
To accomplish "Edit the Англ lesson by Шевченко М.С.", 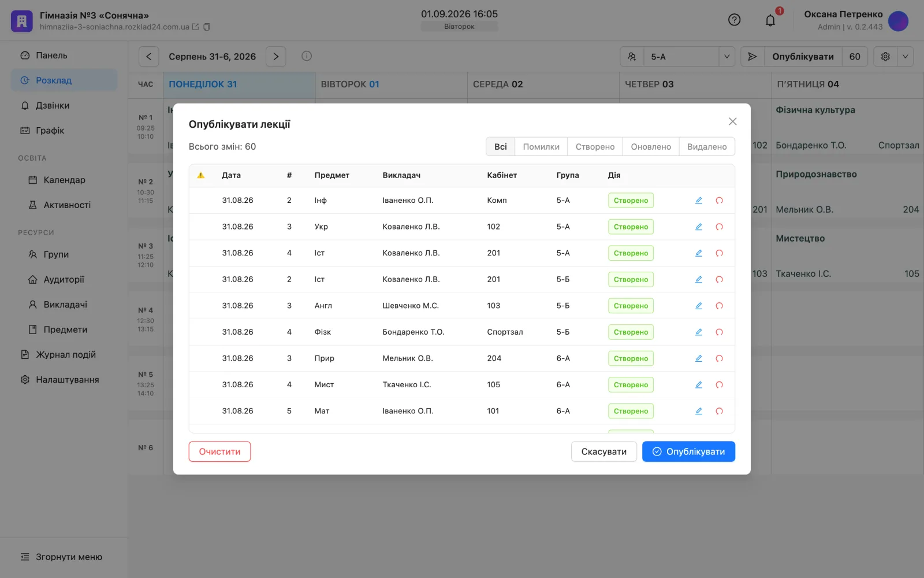I will (x=699, y=306).
